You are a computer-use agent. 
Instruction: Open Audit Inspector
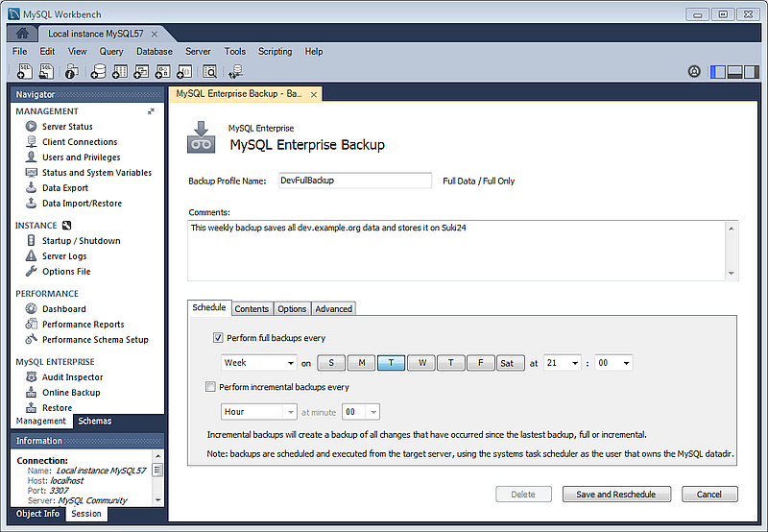(x=72, y=376)
